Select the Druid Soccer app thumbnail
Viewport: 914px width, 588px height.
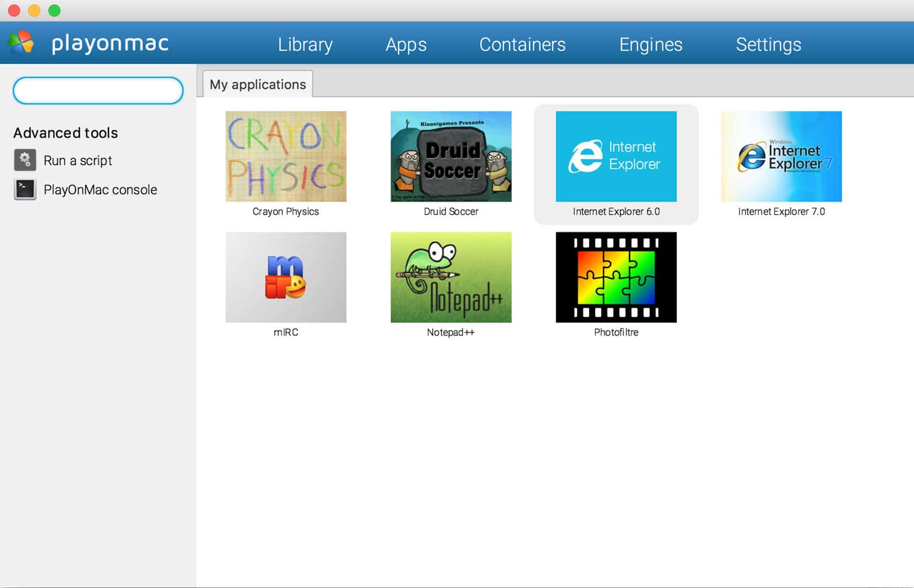[451, 156]
